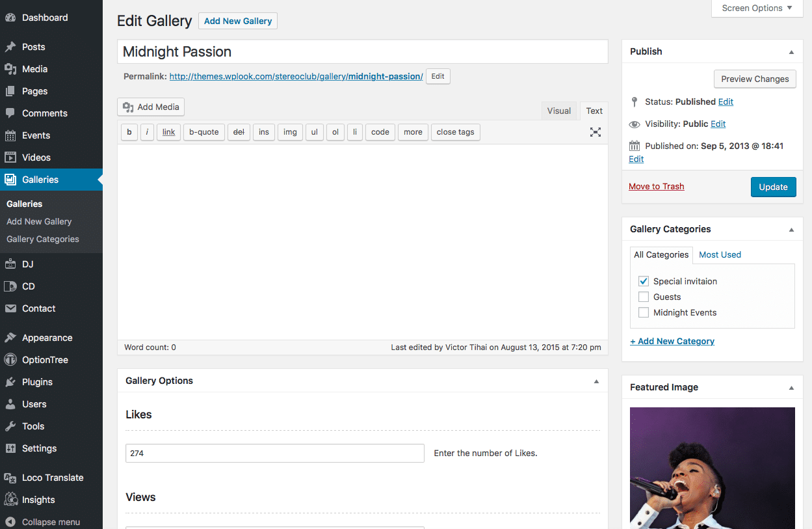The width and height of the screenshot is (812, 529).
Task: Click the Tools wrench icon
Action: click(10, 426)
